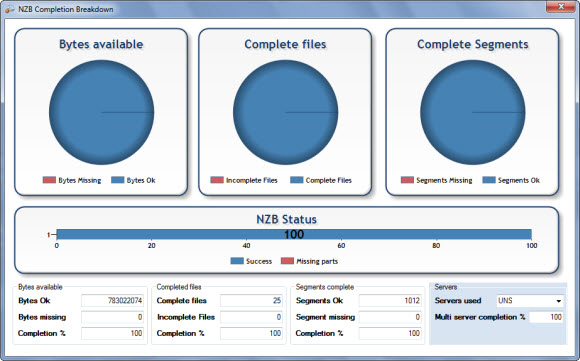Screen dimensions: 580x361
Task: Click the Bytes available pie chart
Action: 101,112
